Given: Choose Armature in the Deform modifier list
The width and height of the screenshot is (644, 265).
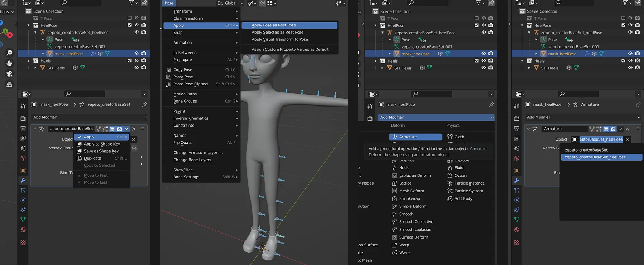Looking at the screenshot, I should tap(416, 137).
